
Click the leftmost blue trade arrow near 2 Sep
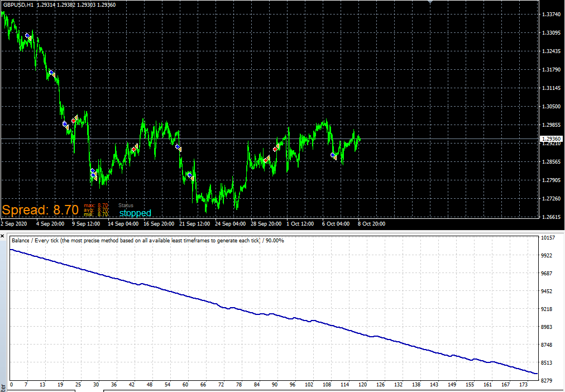click(x=27, y=35)
